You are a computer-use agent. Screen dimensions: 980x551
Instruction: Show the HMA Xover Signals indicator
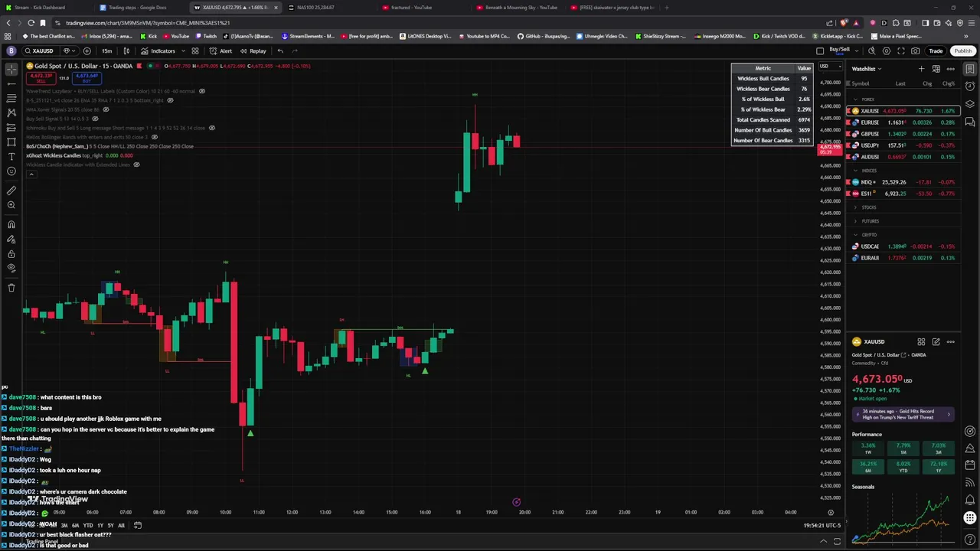point(106,109)
